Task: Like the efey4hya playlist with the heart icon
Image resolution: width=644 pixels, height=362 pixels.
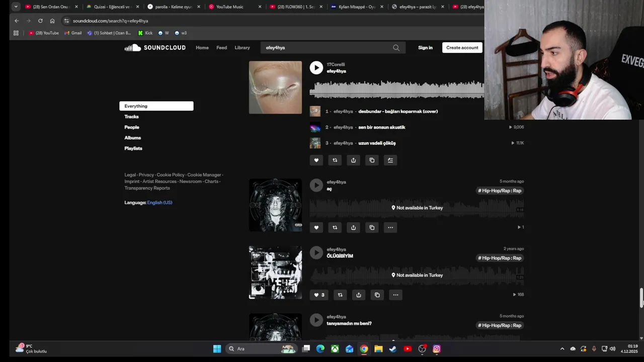Action: click(316, 160)
